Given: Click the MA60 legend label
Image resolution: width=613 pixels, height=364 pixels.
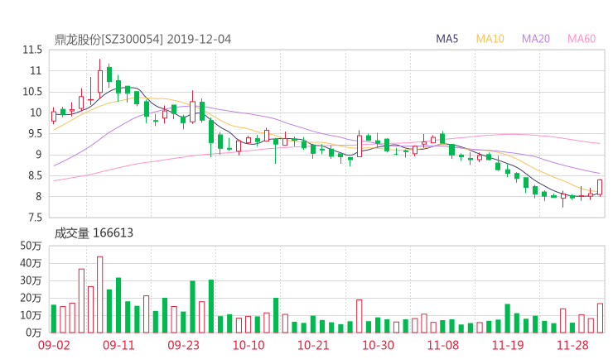Looking at the screenshot, I should (x=581, y=39).
